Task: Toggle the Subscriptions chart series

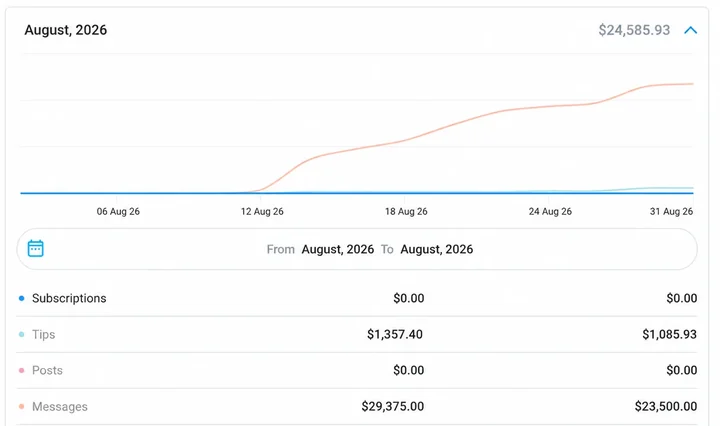Action: coord(69,298)
